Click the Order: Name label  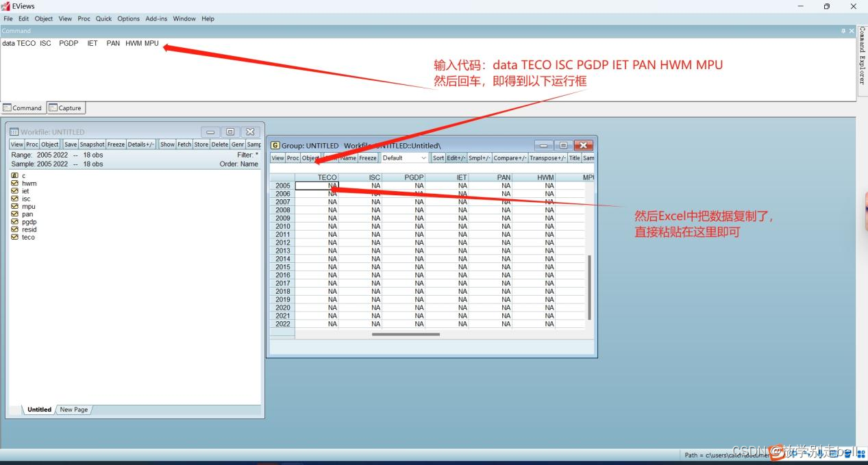pyautogui.click(x=239, y=164)
